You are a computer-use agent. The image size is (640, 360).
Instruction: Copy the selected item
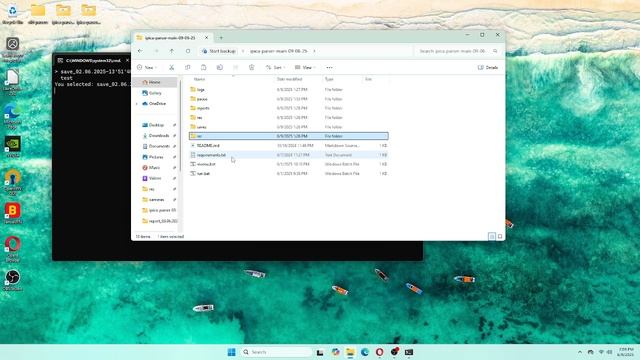point(187,67)
